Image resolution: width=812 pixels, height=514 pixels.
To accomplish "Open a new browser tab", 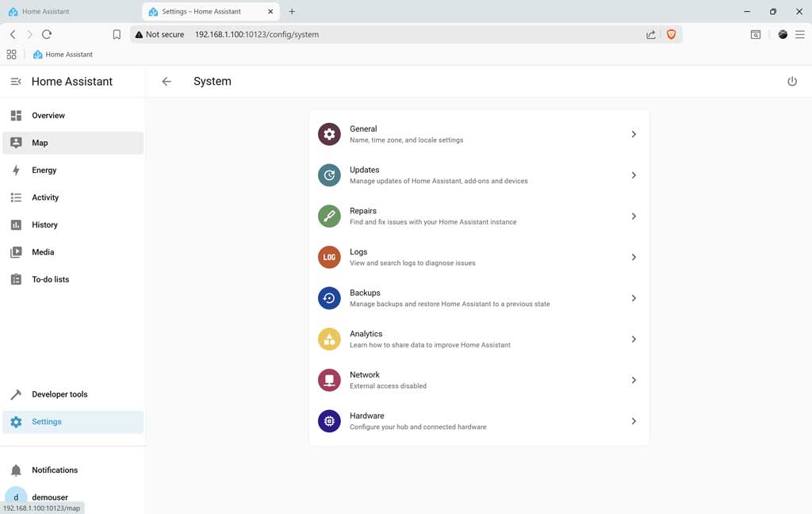I will pos(292,11).
